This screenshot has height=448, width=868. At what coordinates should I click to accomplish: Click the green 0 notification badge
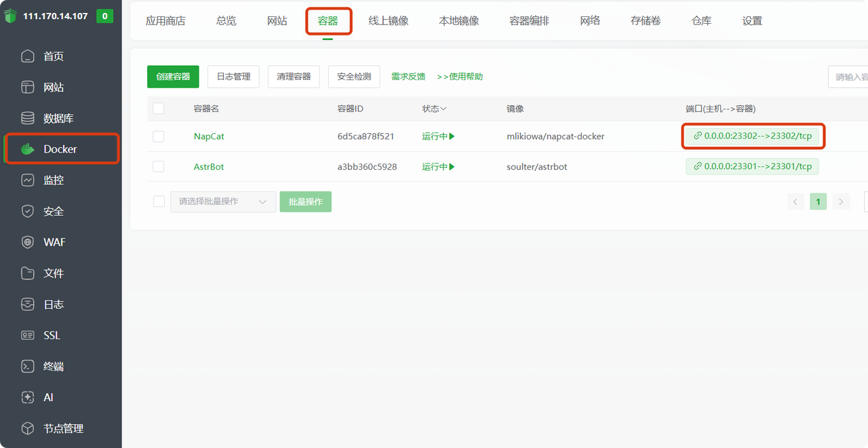104,16
